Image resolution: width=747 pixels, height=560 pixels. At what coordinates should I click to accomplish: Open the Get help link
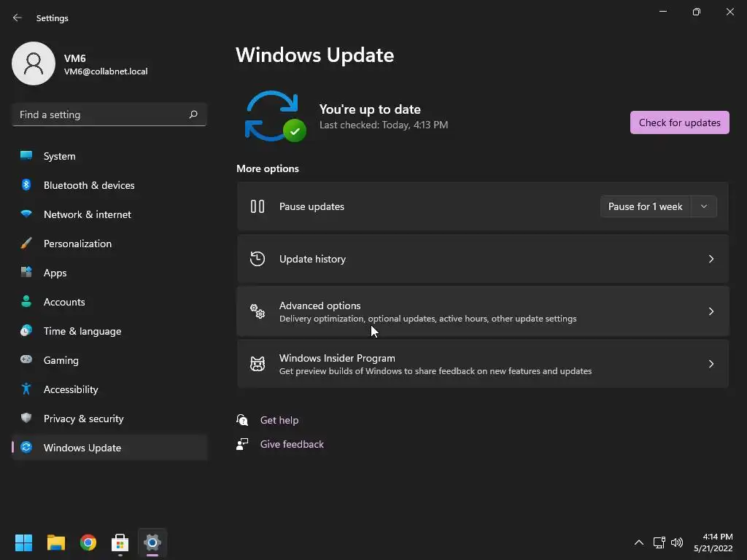pos(279,420)
